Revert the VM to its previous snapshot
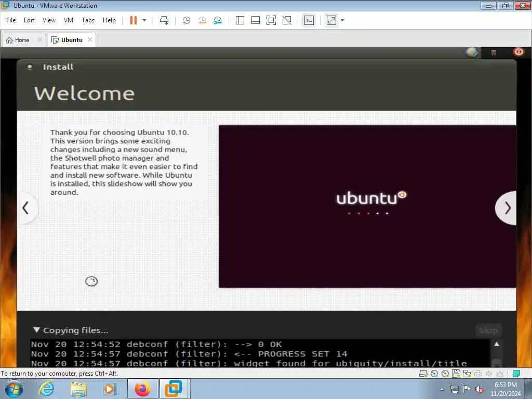The width and height of the screenshot is (532, 399). point(202,20)
